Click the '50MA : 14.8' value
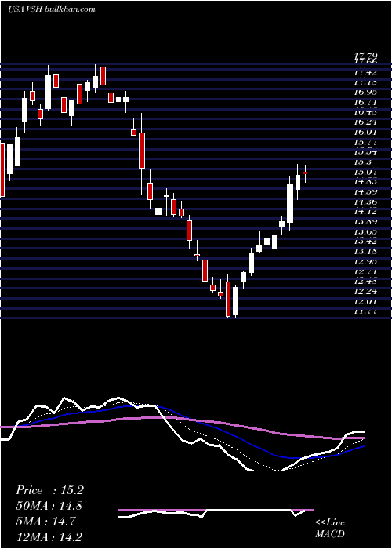Image resolution: width=392 pixels, height=549 pixels. coord(49,506)
